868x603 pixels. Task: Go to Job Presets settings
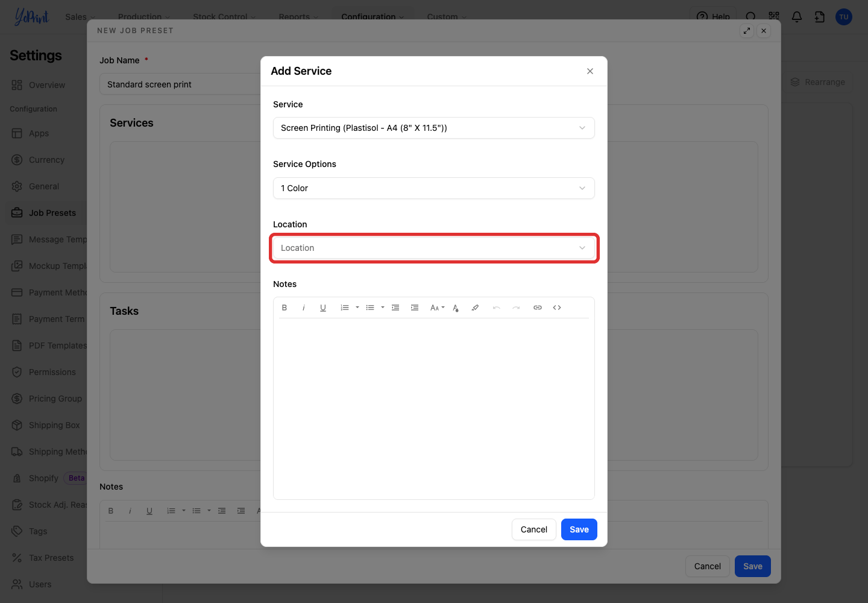pyautogui.click(x=46, y=213)
